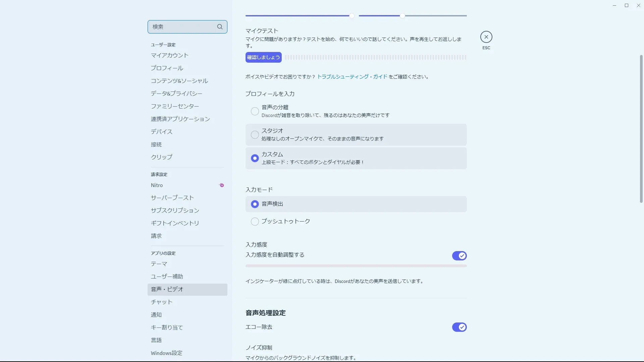Click the input volume slider handle
Viewport: 644px width, 362px height.
352,16
